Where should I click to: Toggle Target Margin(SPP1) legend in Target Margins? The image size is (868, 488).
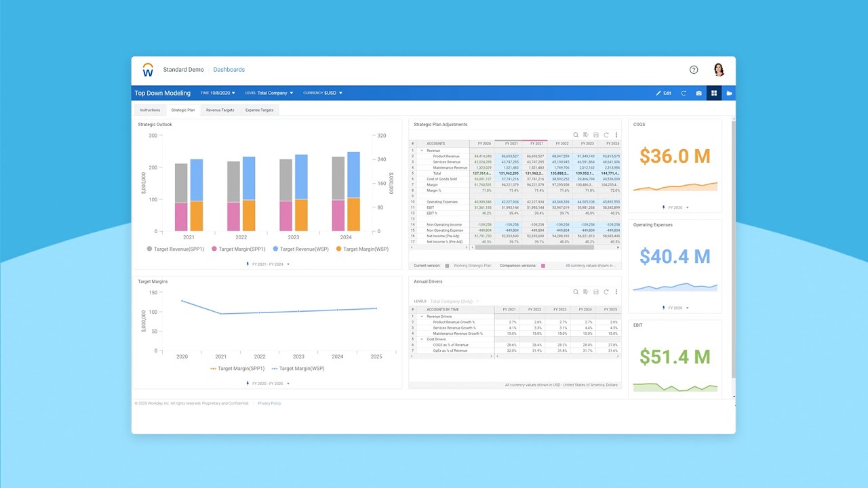tap(237, 369)
